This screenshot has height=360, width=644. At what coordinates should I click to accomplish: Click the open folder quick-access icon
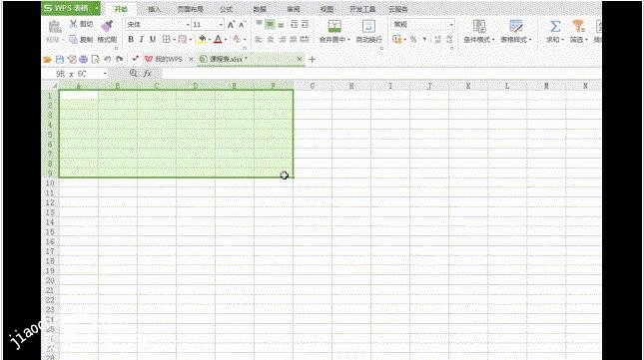pos(47,60)
